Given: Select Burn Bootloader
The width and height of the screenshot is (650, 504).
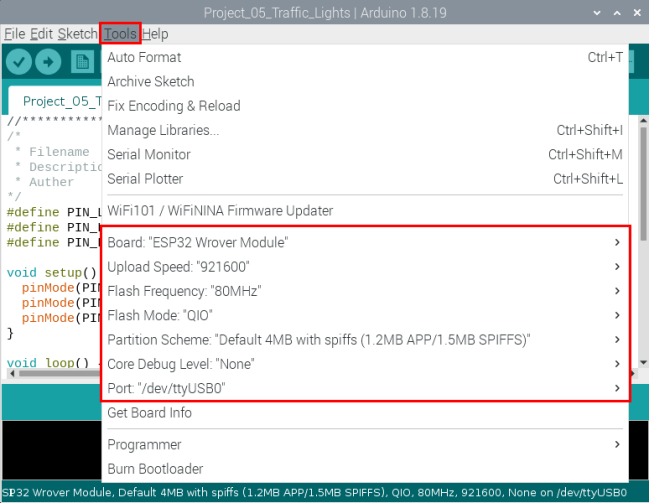Looking at the screenshot, I should [365, 469].
